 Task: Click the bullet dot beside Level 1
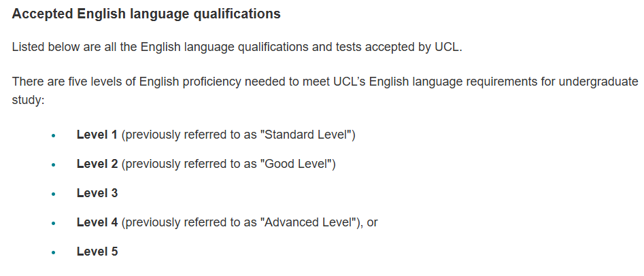[53, 135]
